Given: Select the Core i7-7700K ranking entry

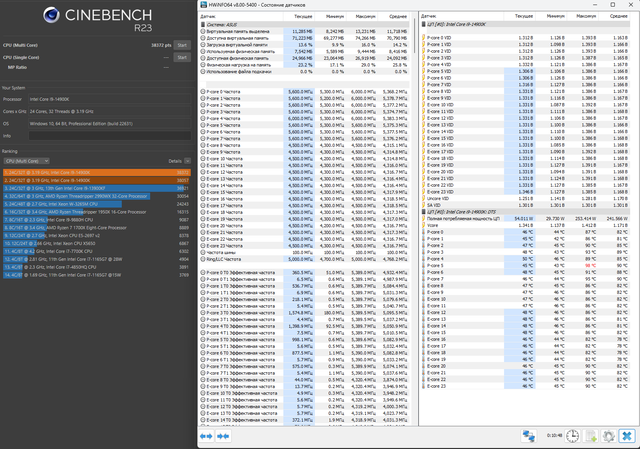Looking at the screenshot, I should click(x=97, y=251).
